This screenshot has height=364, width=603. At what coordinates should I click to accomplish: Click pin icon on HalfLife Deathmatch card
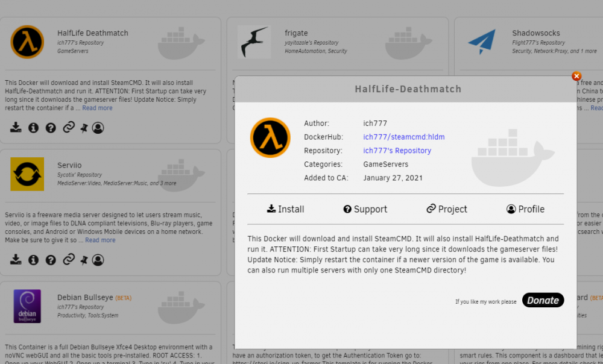click(x=84, y=128)
